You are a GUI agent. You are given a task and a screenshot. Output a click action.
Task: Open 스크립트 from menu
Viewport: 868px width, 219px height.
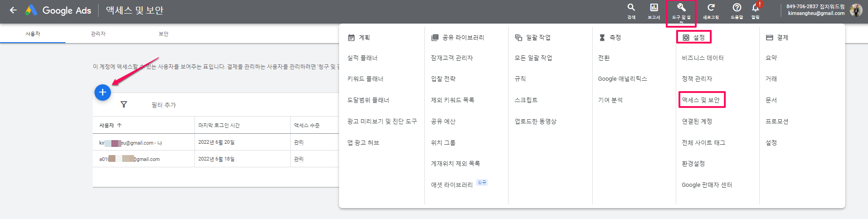point(526,100)
